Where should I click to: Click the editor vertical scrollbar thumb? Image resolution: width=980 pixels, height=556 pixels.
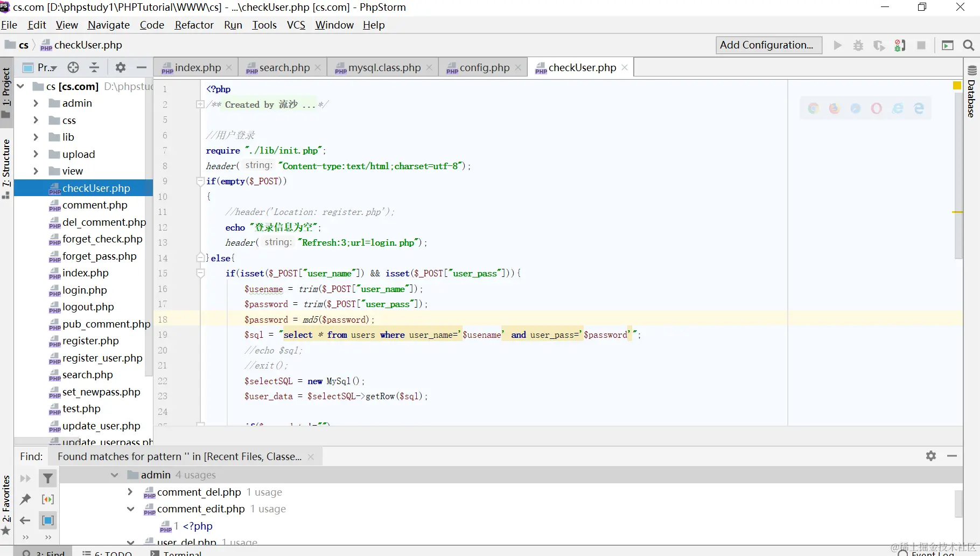958,175
